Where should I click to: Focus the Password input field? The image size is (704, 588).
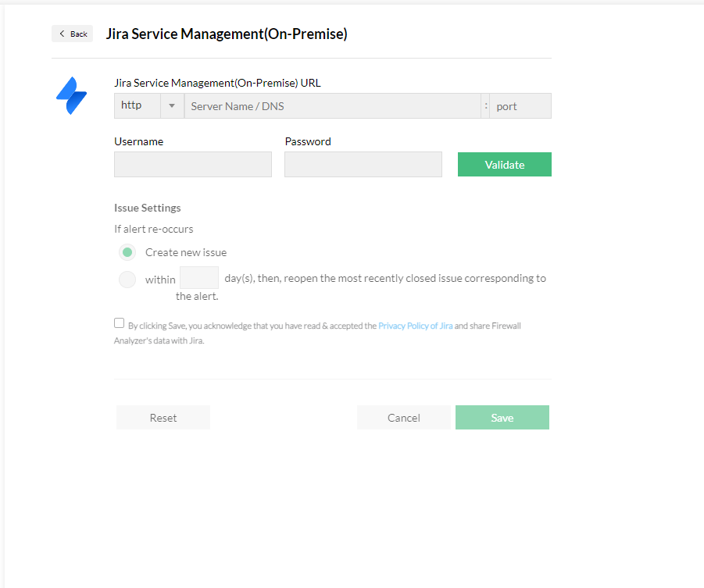[363, 164]
